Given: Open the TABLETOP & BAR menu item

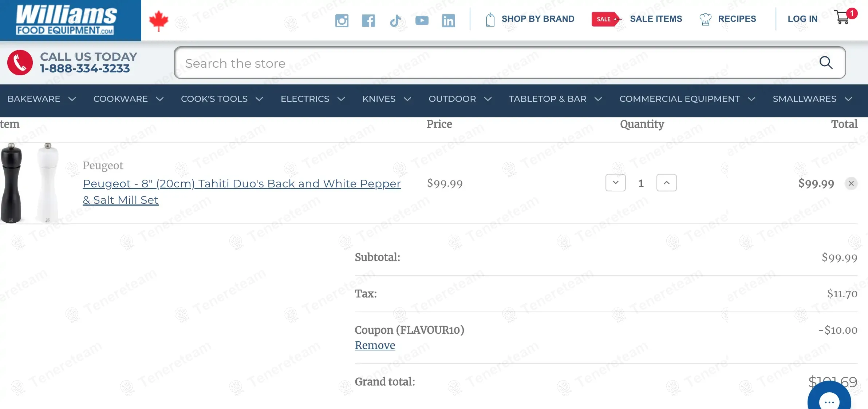Looking at the screenshot, I should tap(548, 99).
